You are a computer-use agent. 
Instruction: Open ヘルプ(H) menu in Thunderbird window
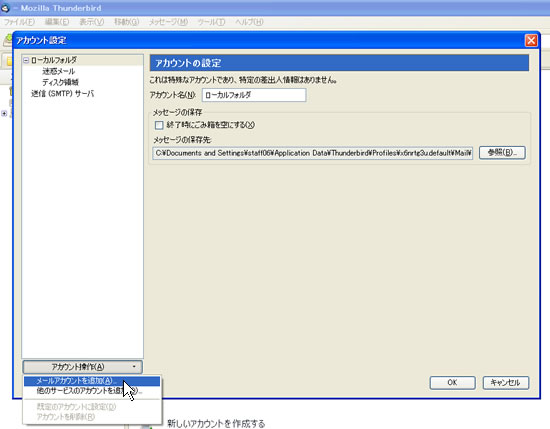coord(249,22)
